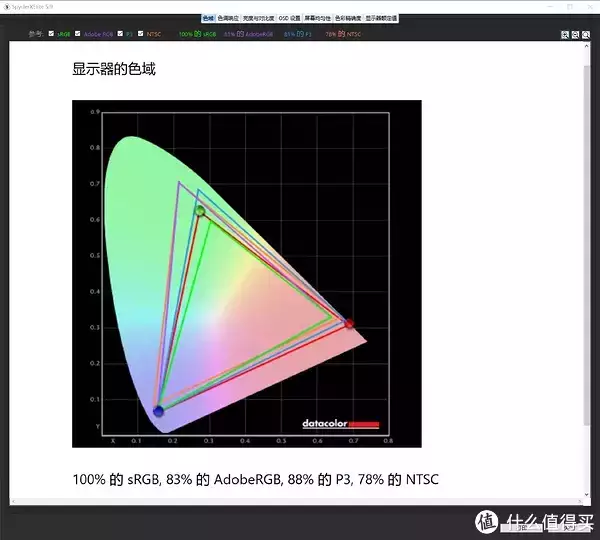This screenshot has width=600, height=540.
Task: Click the middle zoom magnifier icon
Action: tap(575, 35)
